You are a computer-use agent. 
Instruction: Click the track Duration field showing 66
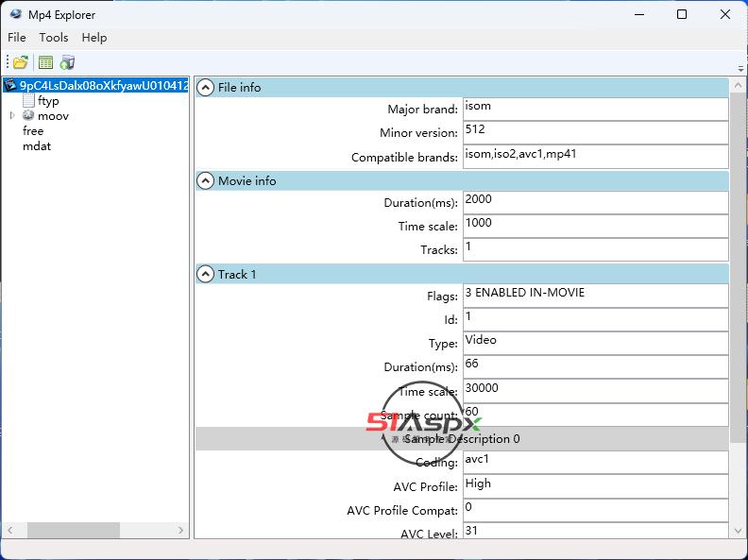595,366
